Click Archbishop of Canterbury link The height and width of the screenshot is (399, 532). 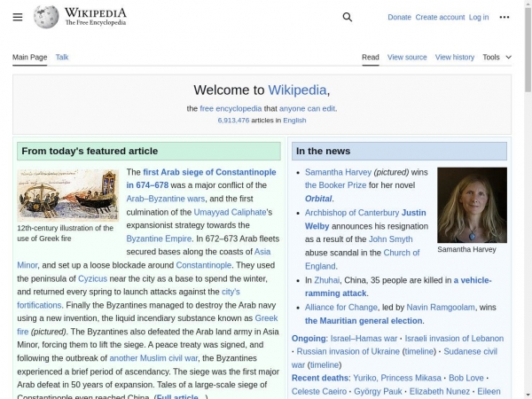point(352,213)
